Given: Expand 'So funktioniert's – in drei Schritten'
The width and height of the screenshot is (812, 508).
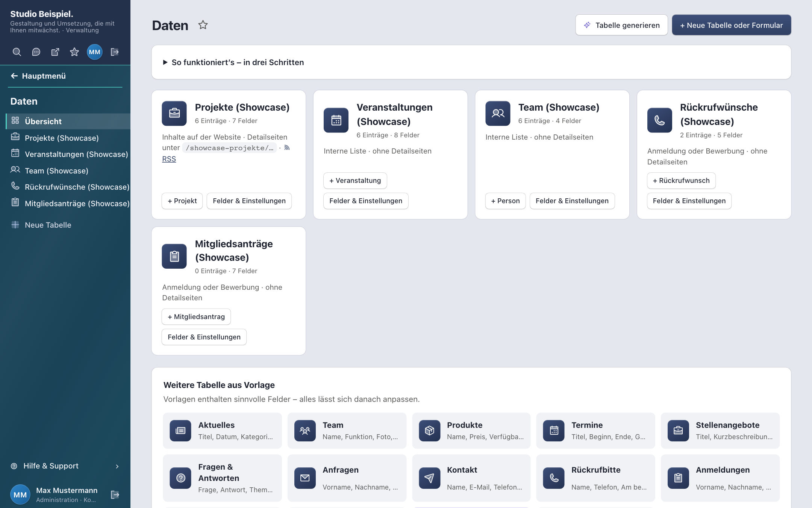Looking at the screenshot, I should 234,62.
